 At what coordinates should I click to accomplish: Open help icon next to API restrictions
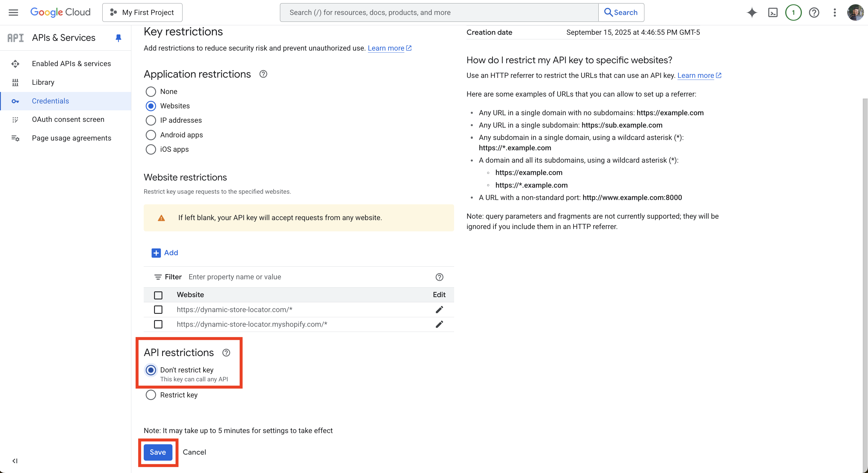[x=226, y=353]
